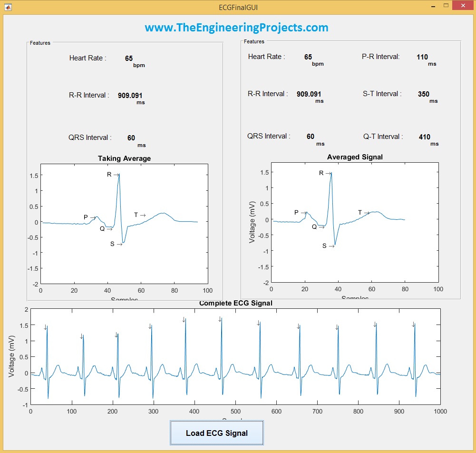Image resolution: width=476 pixels, height=453 pixels.
Task: Click the 500 tick on Complete ECG Signal axis
Action: 235,412
